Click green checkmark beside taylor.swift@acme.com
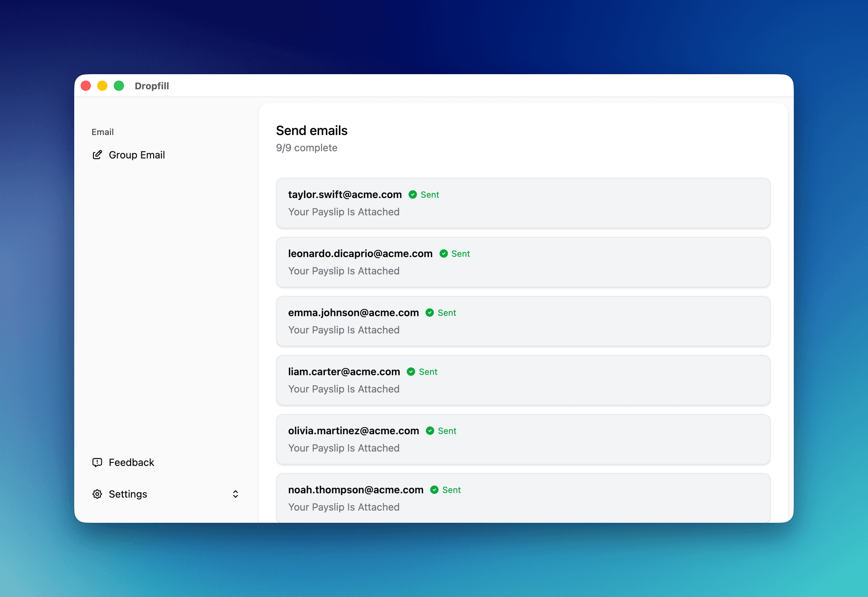 tap(413, 194)
